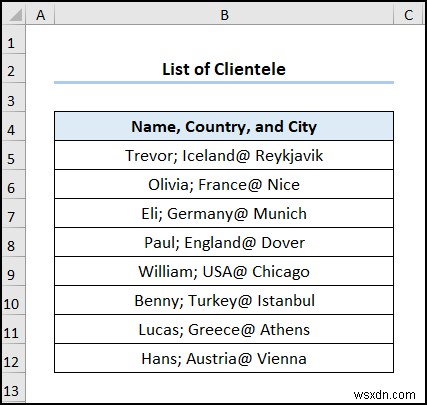Select cell with Lucas; Greece@ Athens
Screen dimensions: 427x405
[x=224, y=329]
